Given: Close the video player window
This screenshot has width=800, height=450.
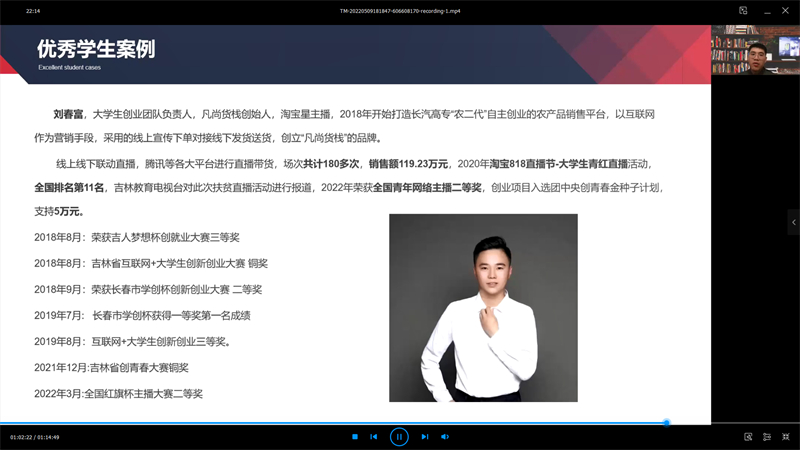Looking at the screenshot, I should (787, 10).
